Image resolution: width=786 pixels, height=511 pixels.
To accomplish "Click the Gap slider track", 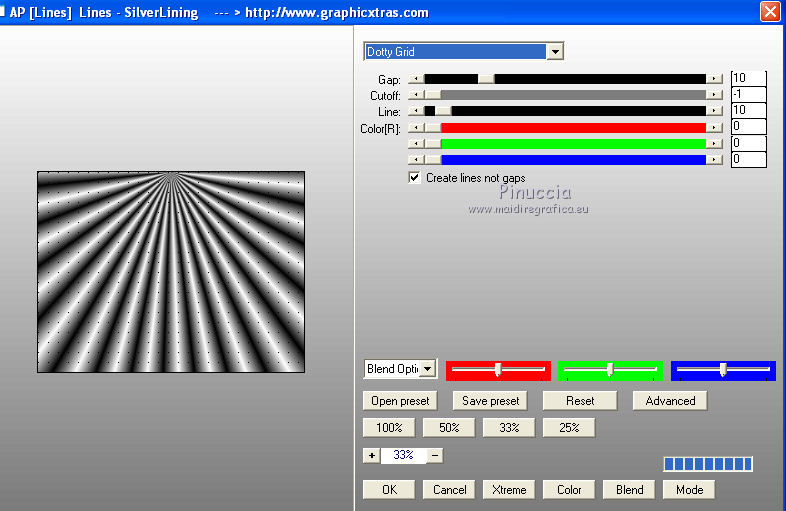I will (x=565, y=79).
